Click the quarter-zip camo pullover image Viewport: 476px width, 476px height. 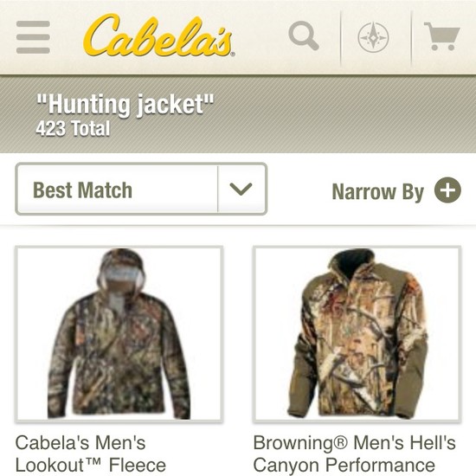(x=357, y=333)
